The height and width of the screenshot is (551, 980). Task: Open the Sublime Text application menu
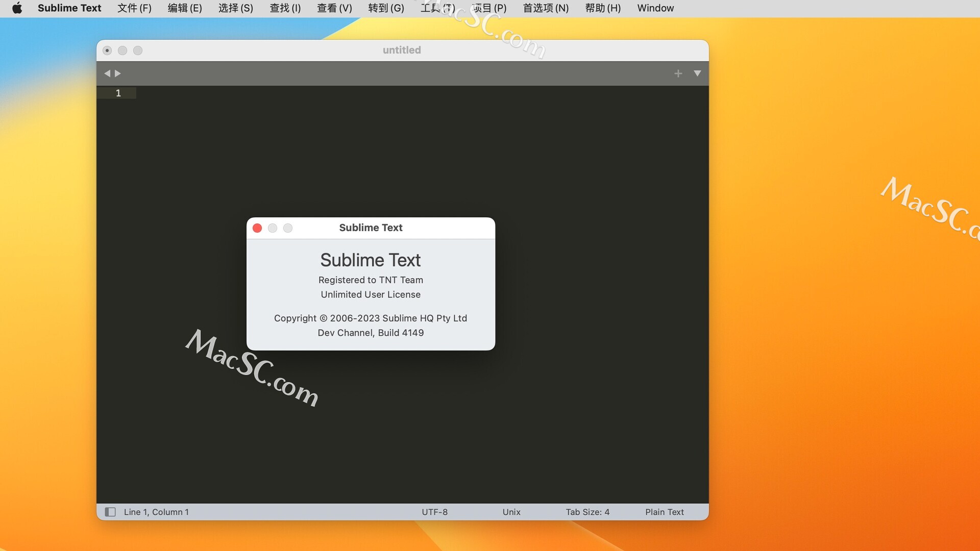69,8
